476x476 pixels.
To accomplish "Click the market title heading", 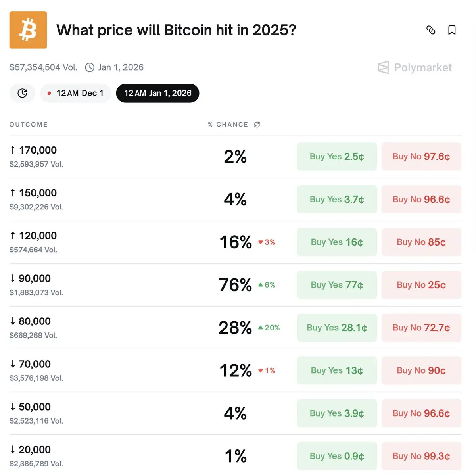I will point(176,30).
